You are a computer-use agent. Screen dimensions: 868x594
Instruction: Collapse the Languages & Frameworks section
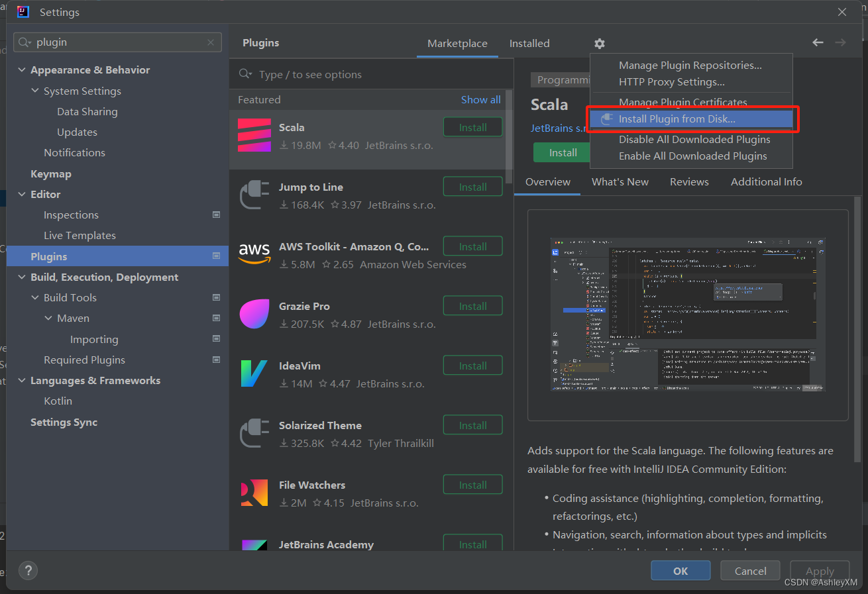(x=22, y=380)
